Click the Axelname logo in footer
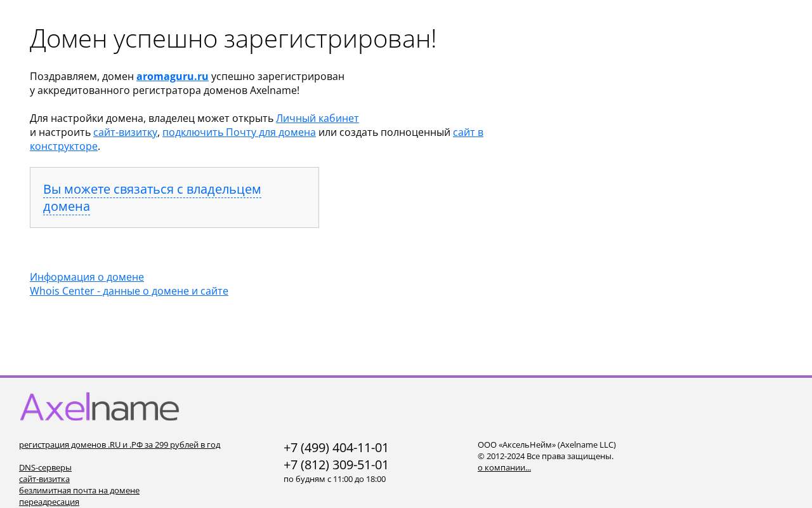The image size is (812, 508). tap(100, 406)
